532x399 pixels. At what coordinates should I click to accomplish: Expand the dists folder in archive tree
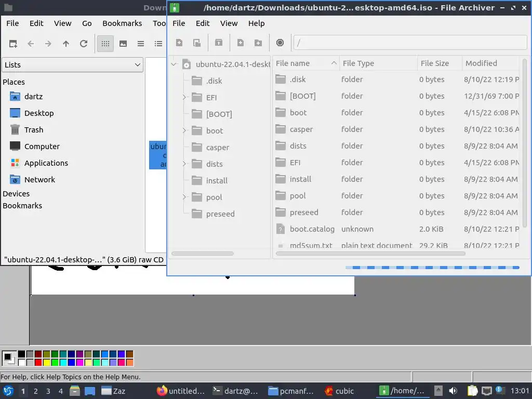[x=184, y=164]
